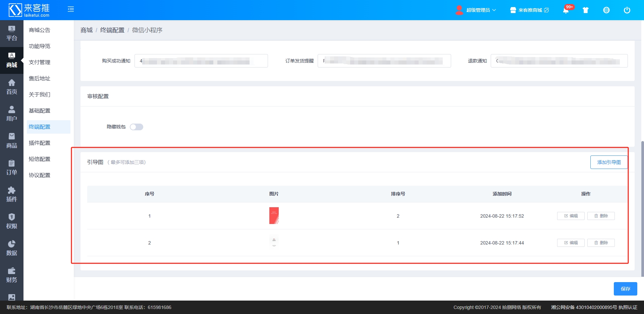
Task: Click the sidebar collapse menu icon
Action: click(71, 9)
